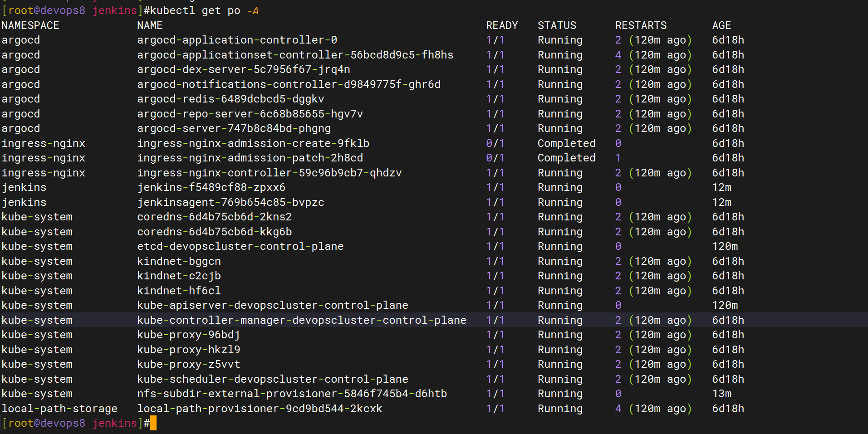Select ingress-nginx-admission-create-9fklb pod
The image size is (868, 434).
pyautogui.click(x=253, y=143)
